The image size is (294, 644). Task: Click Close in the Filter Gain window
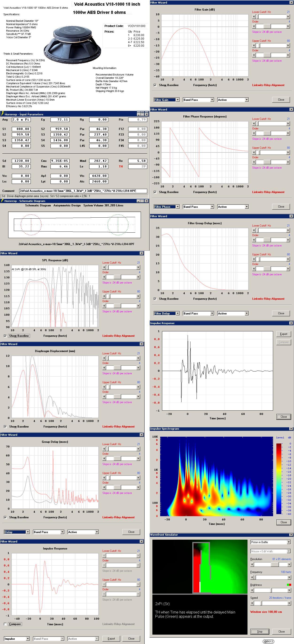point(281,100)
